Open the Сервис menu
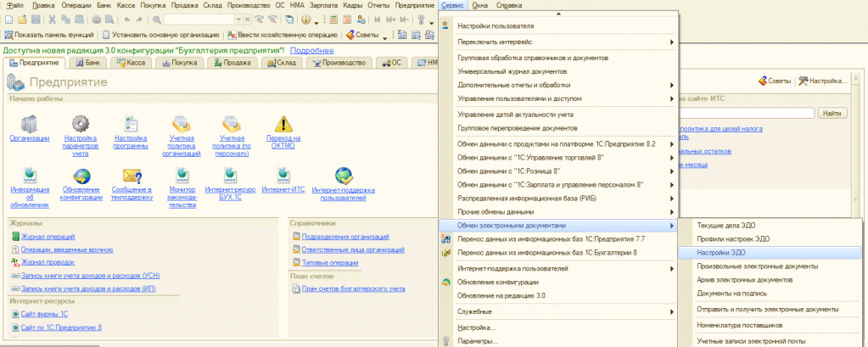Viewport: 868px width, 347px height. (455, 5)
